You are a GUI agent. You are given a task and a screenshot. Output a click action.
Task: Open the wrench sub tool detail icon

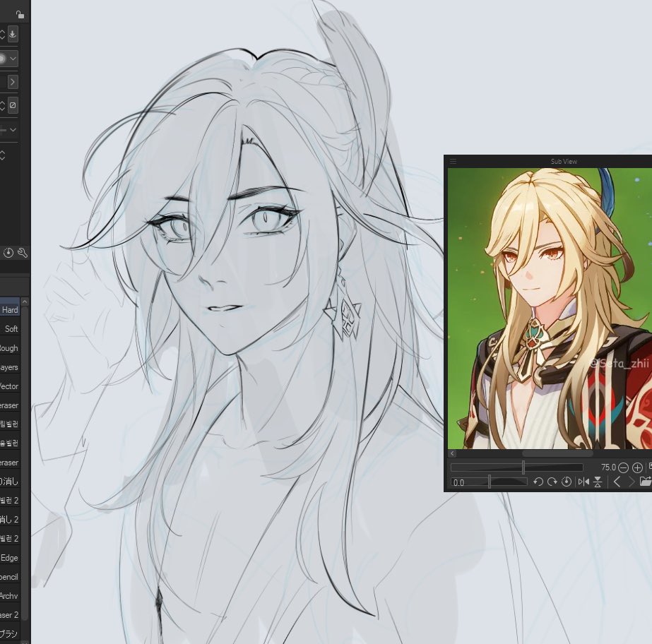(x=23, y=252)
